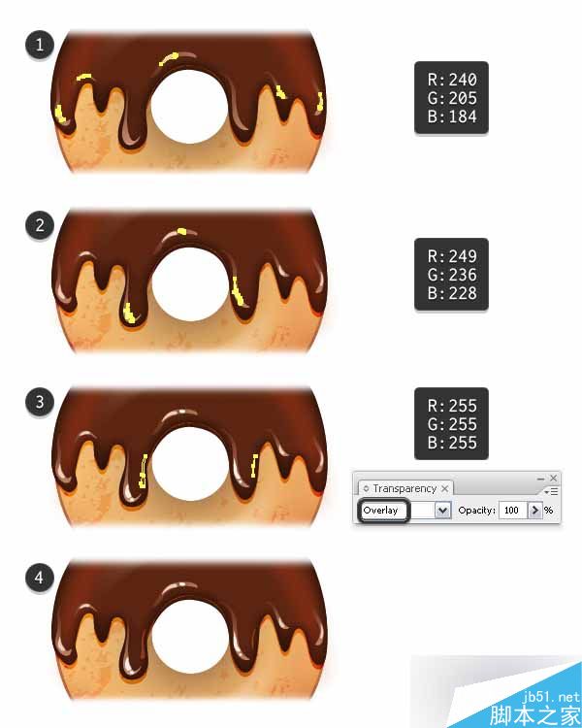Open the jb51.net watermark link
The image size is (582, 728).
[551, 697]
